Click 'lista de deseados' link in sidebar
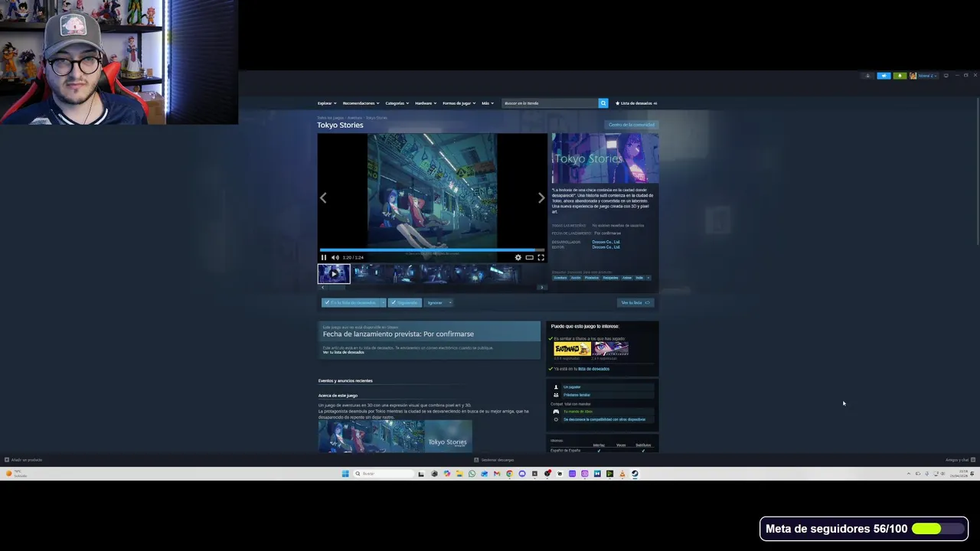 (593, 369)
